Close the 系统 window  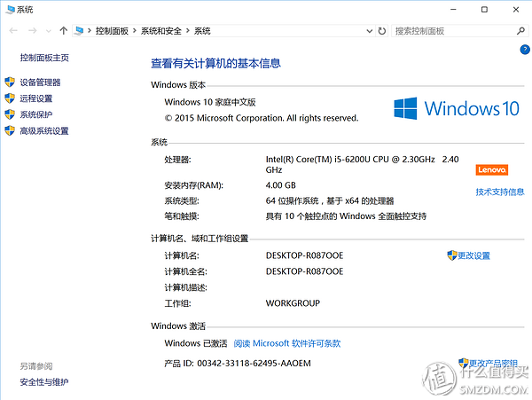(516, 10)
